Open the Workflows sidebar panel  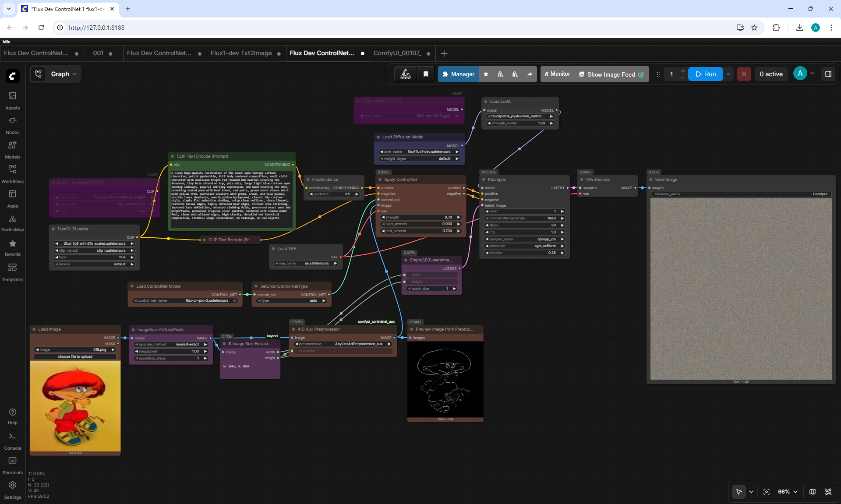(12, 174)
